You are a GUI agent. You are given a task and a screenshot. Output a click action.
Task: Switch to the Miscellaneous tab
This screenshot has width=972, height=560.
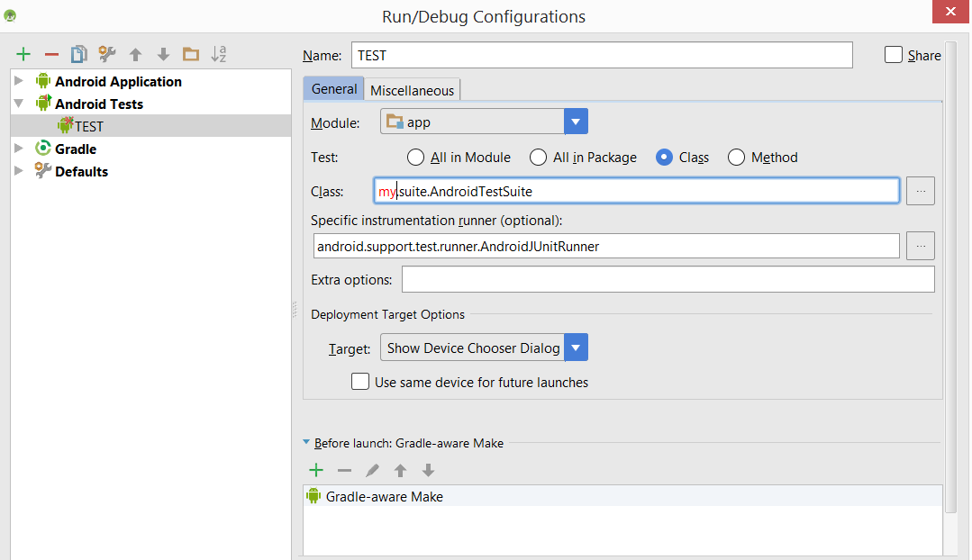pos(413,90)
